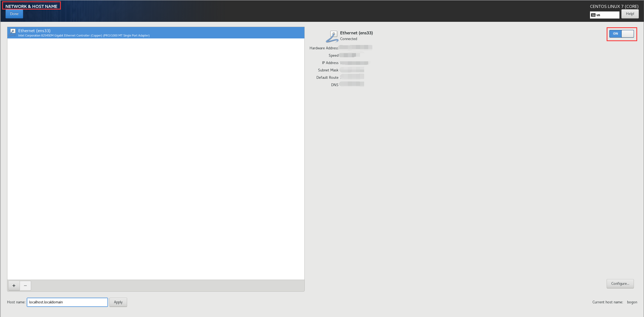The height and width of the screenshot is (317, 644).
Task: Click the keyboard layout icon
Action: pos(593,15)
